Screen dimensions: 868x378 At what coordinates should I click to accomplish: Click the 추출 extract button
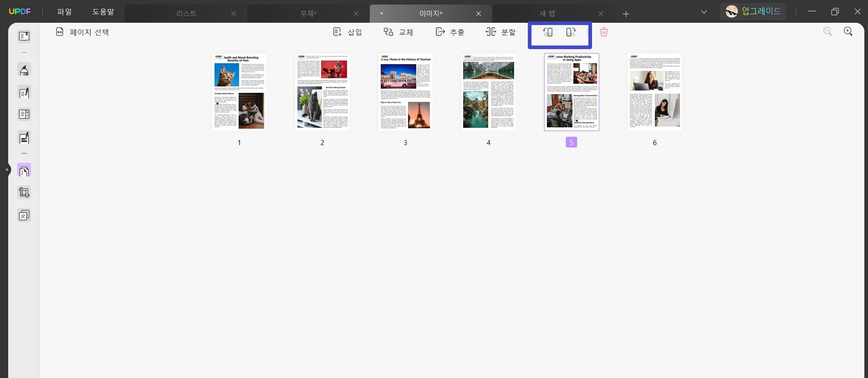coord(450,32)
